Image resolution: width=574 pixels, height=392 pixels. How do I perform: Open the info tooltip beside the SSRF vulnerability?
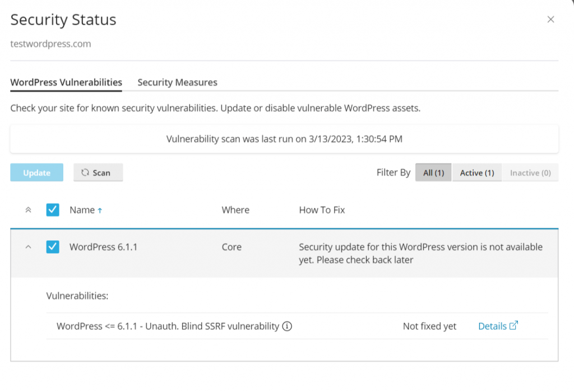point(286,326)
